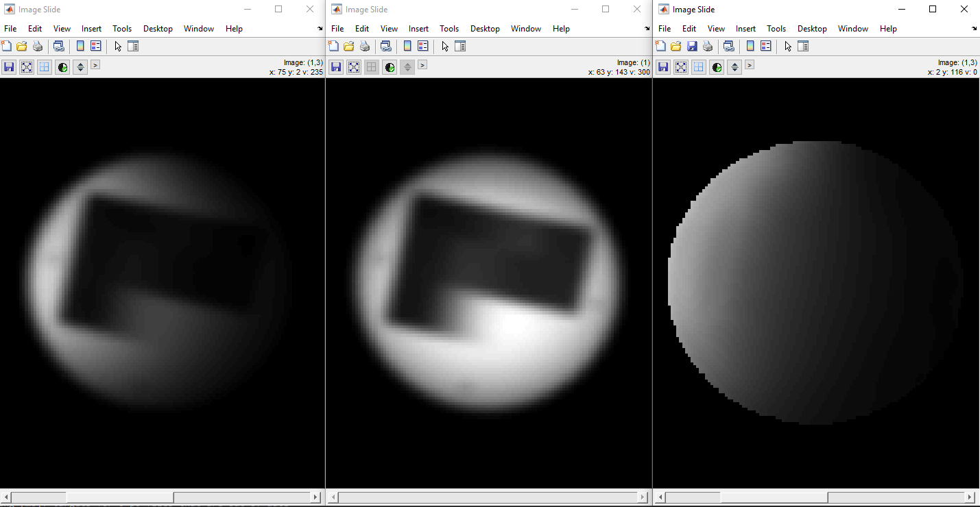Toggle the grid view button in the right window
980x507 pixels.
(699, 67)
